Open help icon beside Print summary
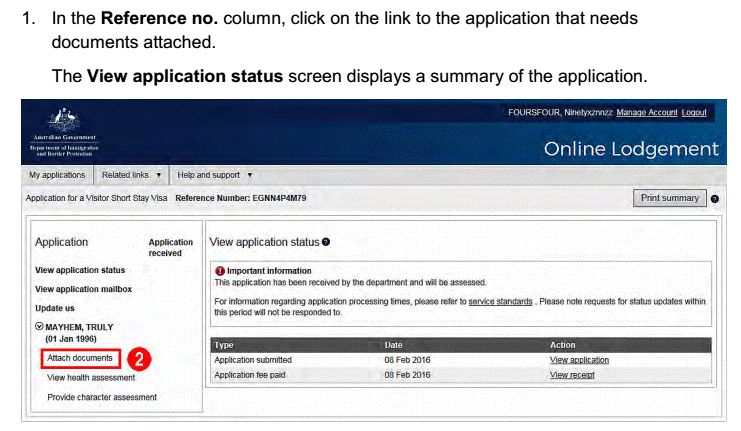The height and width of the screenshot is (431, 741). (x=715, y=199)
